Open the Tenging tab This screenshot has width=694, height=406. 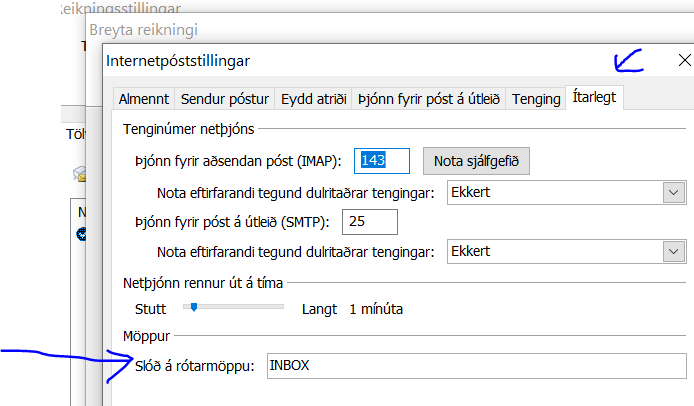tap(536, 99)
